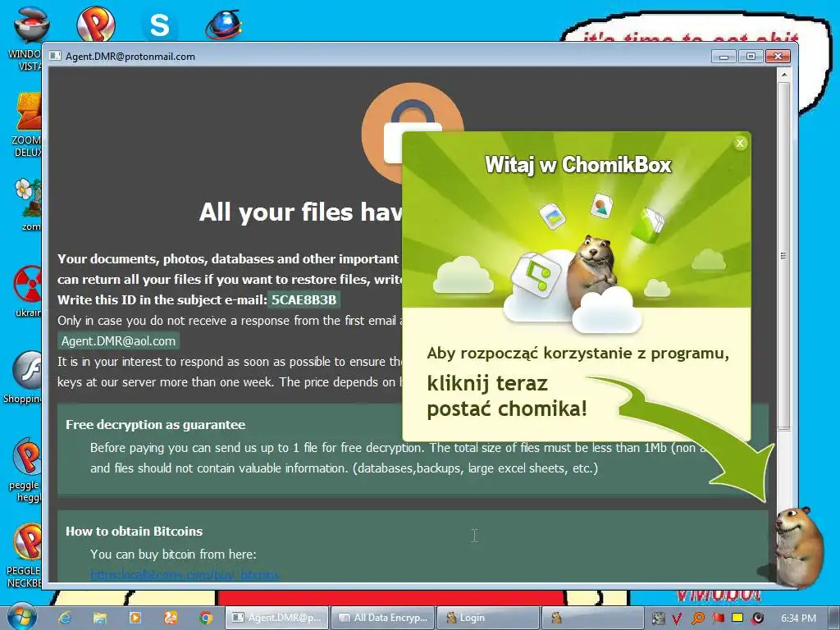
Task: Open Windows Vista desktop icon
Action: [27, 38]
